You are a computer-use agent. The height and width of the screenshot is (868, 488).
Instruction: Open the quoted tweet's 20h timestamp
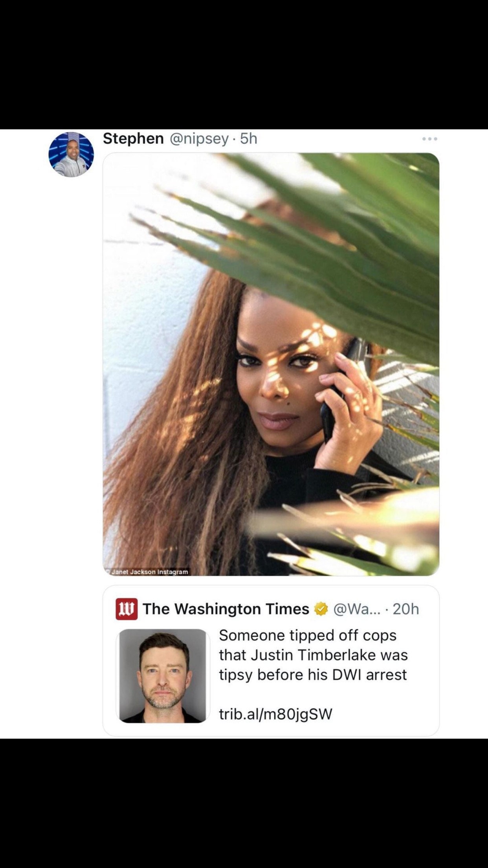click(406, 609)
